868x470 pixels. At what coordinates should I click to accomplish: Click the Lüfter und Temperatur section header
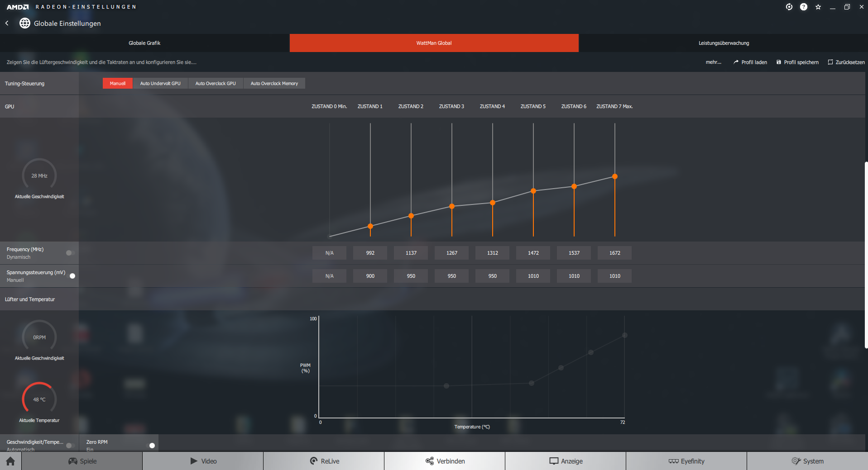click(x=30, y=299)
